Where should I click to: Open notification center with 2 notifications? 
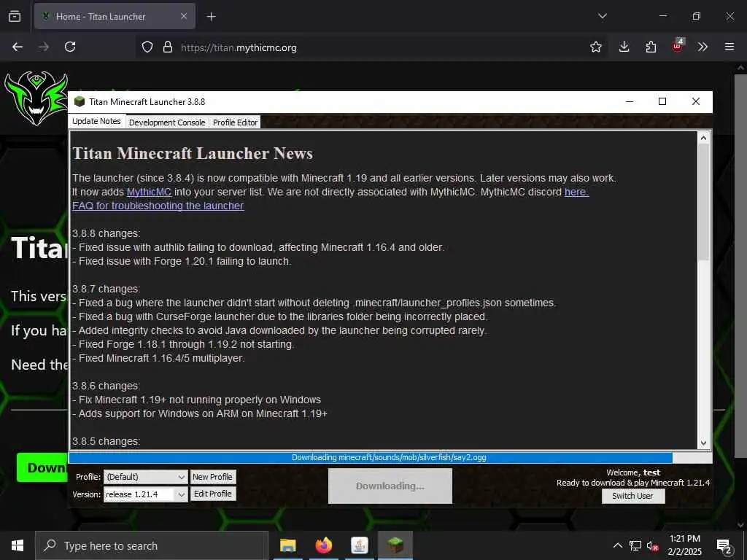click(724, 546)
